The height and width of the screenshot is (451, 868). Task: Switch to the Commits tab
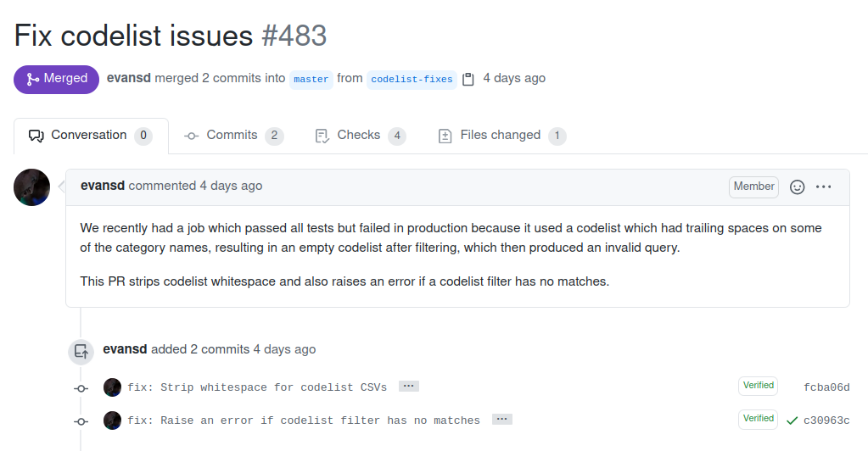(232, 136)
